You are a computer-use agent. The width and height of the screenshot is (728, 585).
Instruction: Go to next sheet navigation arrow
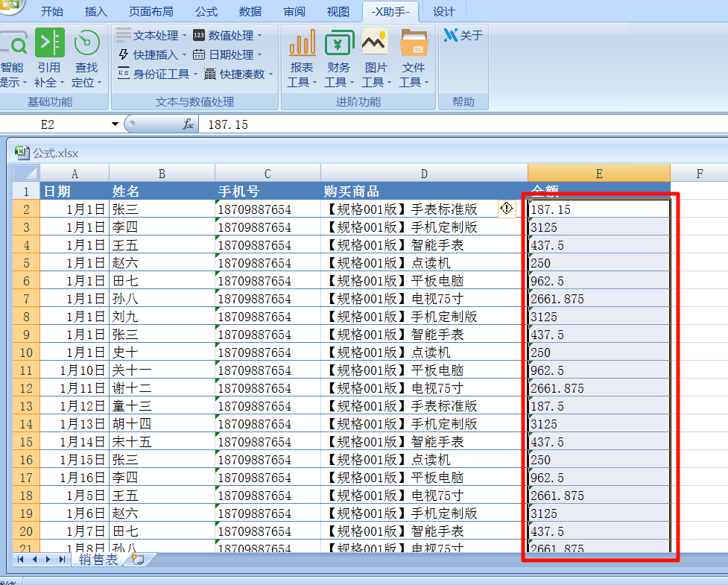point(48,559)
